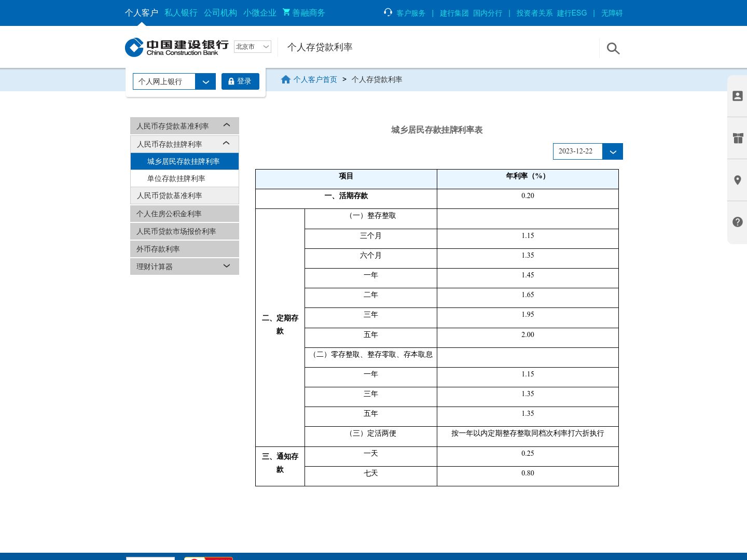Select 城乡居民存款挂牌利率 menu item

point(185,161)
